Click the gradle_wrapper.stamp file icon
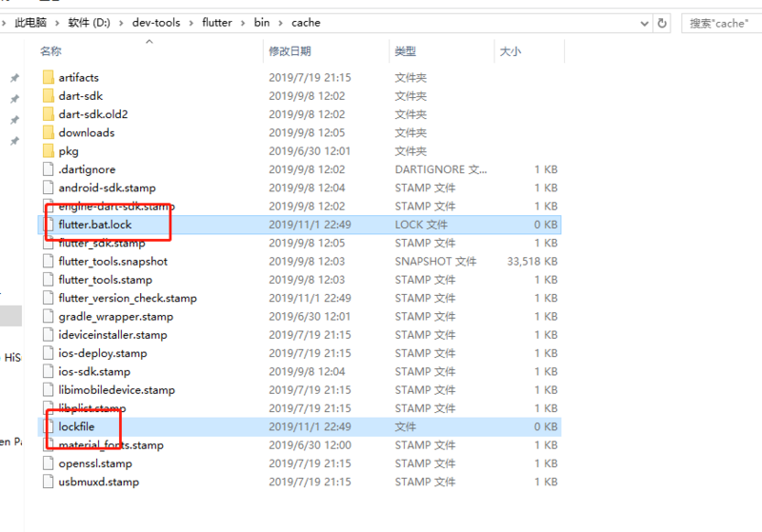This screenshot has width=762, height=532. [x=49, y=316]
